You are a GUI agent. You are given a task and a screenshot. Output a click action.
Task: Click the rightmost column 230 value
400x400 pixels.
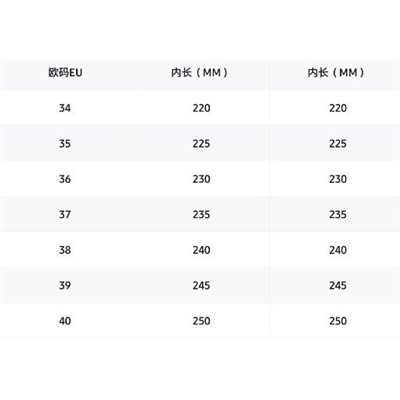[x=338, y=179]
